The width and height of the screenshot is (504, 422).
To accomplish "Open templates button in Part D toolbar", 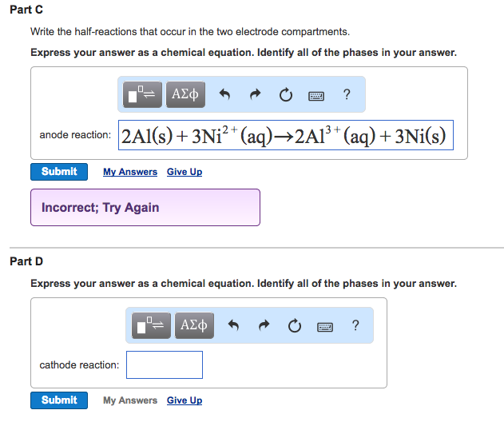I will [x=151, y=325].
